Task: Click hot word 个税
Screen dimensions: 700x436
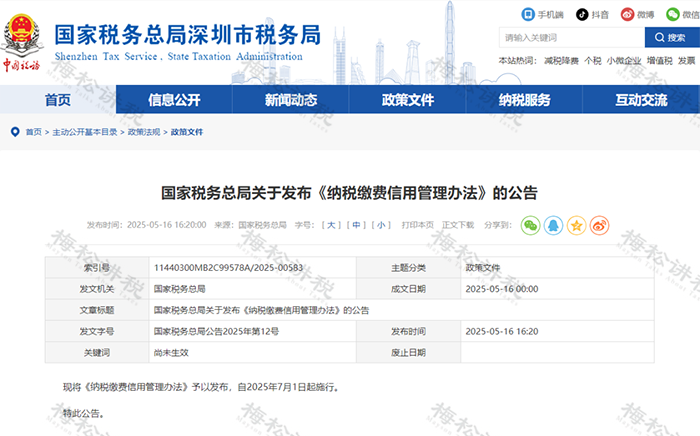Action: click(593, 61)
